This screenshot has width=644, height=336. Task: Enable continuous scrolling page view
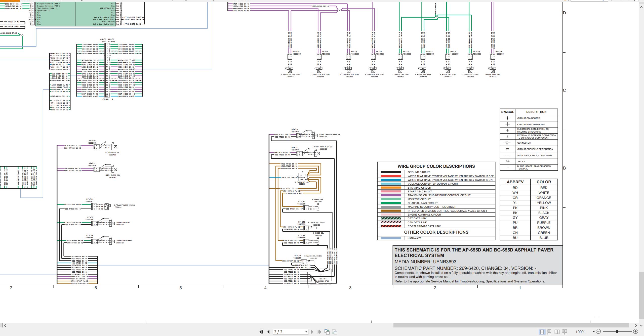point(549,332)
